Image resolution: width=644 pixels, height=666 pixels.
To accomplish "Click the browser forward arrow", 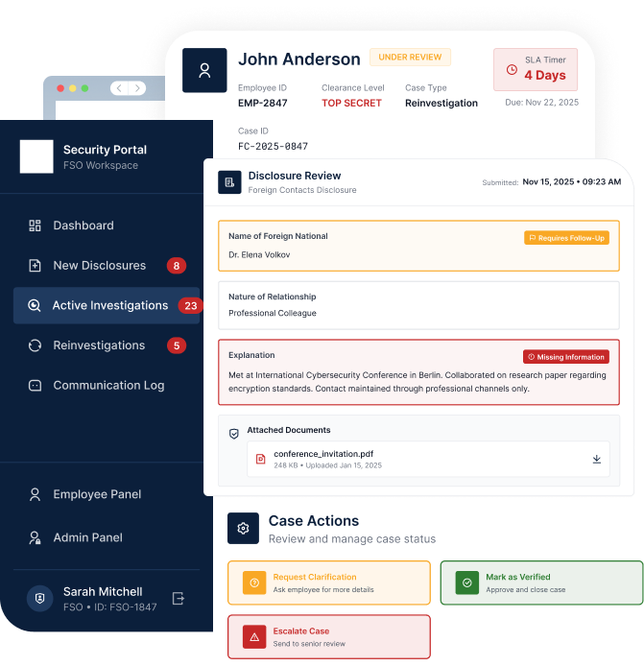I will [137, 88].
